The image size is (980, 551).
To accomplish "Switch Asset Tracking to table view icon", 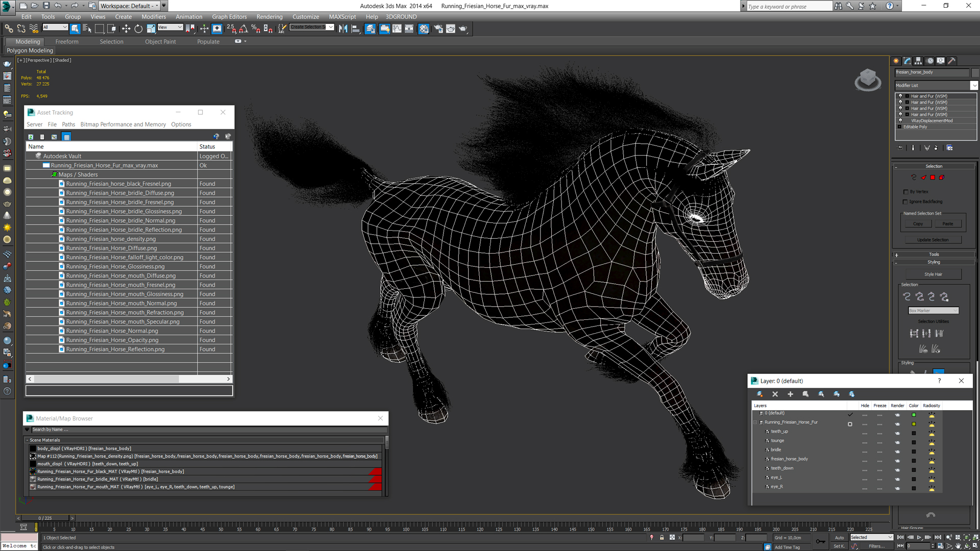I will click(x=66, y=137).
